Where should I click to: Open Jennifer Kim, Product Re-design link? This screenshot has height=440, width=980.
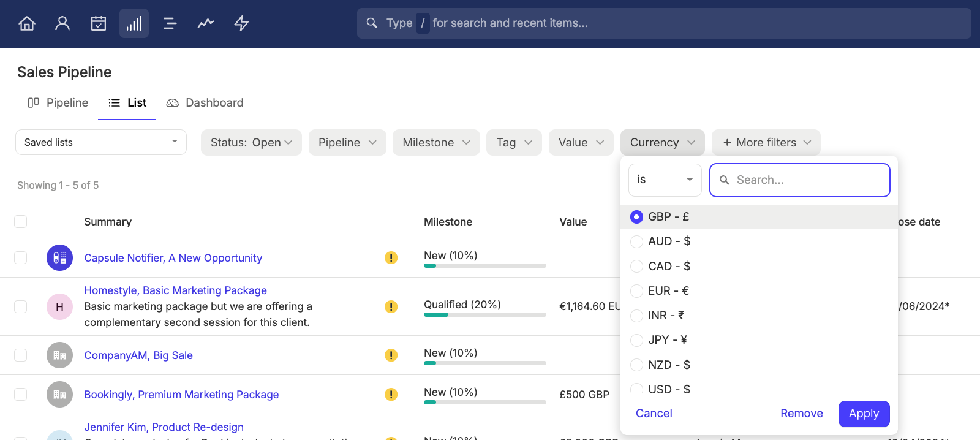164,427
